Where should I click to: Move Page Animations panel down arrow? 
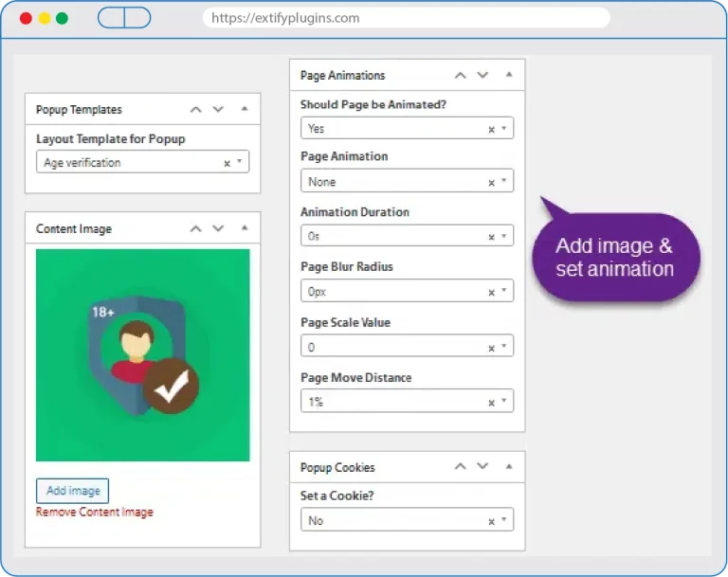[x=482, y=75]
